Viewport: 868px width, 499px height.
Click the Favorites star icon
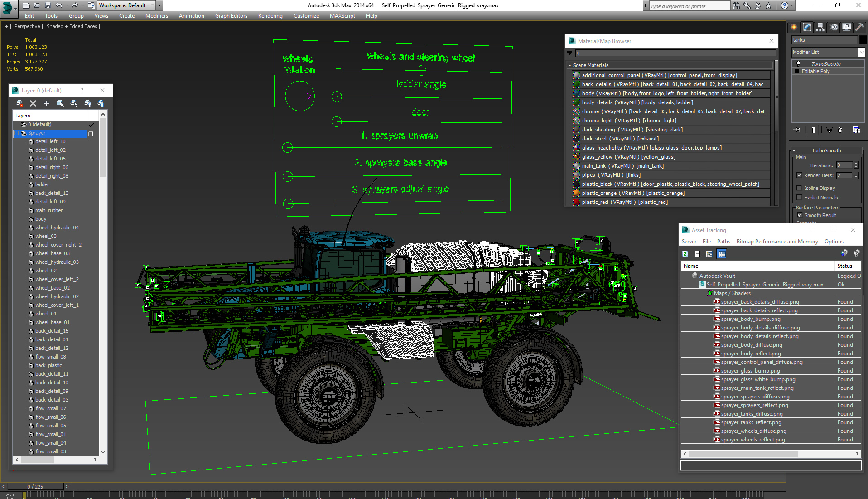coord(769,5)
